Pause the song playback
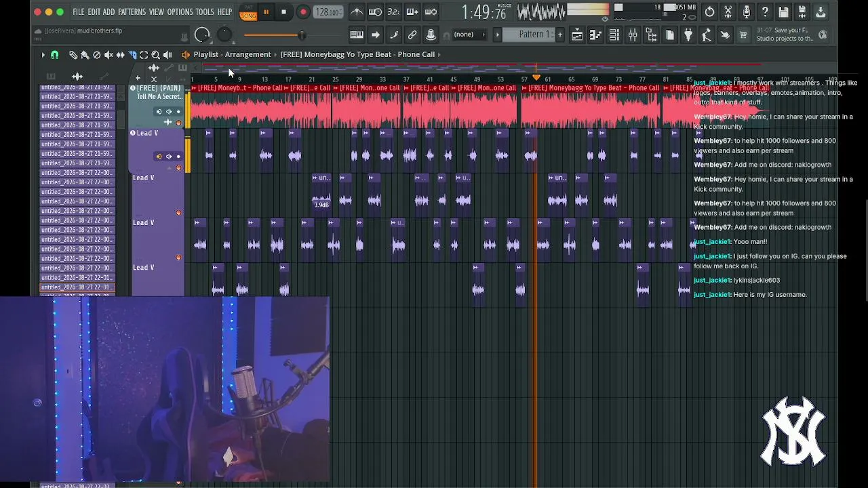The image size is (868, 488). (x=266, y=12)
